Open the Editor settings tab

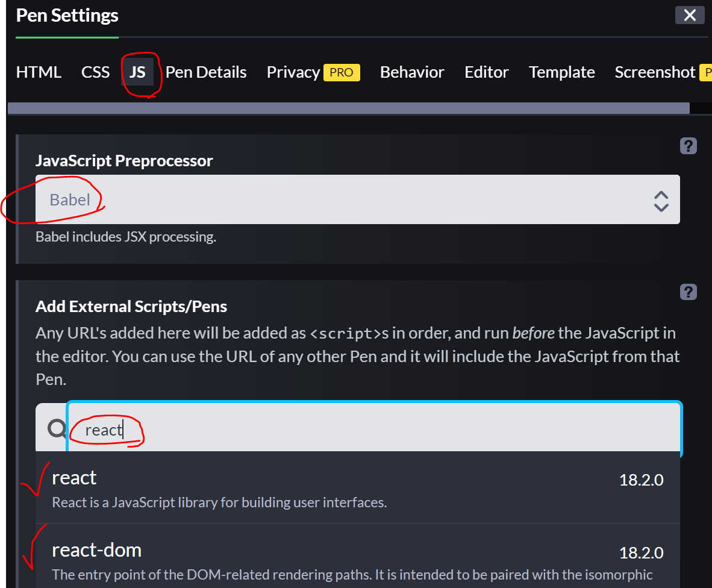486,72
